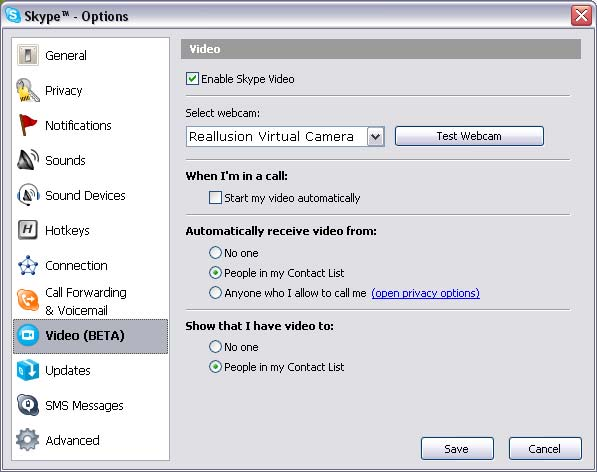
Task: Follow the open privacy options link
Action: pyautogui.click(x=425, y=293)
